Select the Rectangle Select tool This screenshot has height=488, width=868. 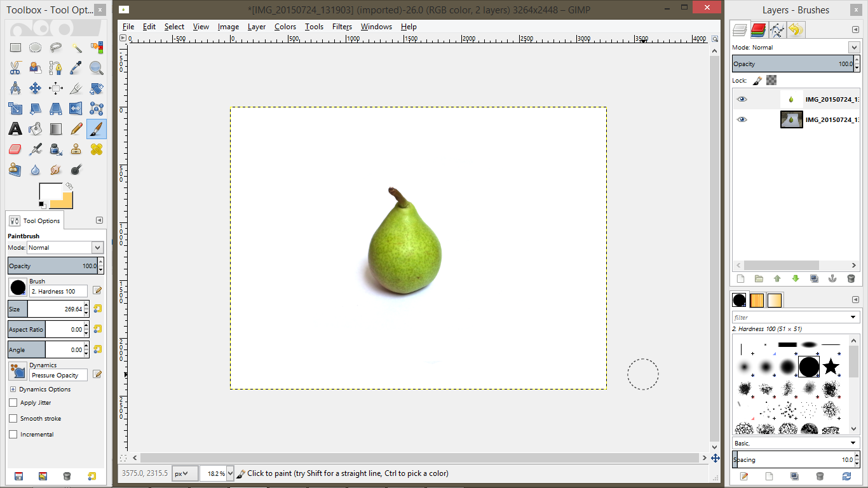pyautogui.click(x=15, y=47)
